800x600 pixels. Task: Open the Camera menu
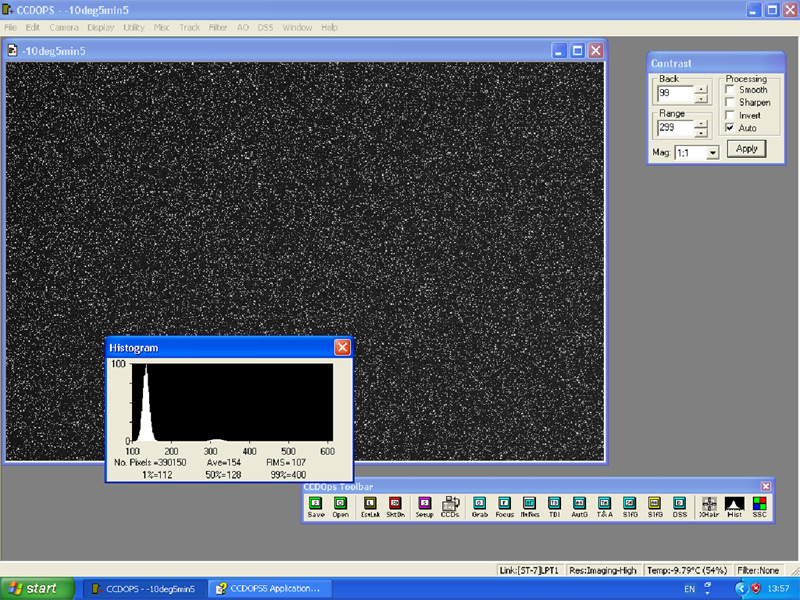[64, 27]
